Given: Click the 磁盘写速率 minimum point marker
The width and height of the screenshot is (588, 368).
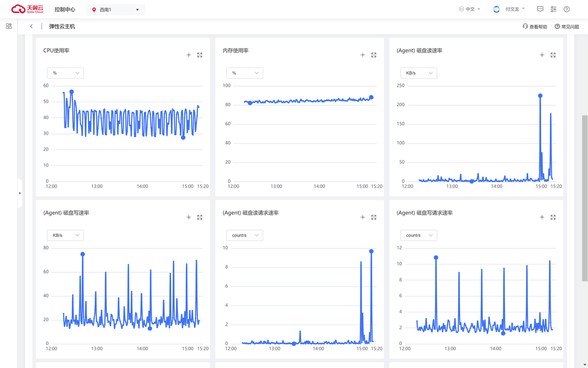Looking at the screenshot, I should pyautogui.click(x=150, y=328).
